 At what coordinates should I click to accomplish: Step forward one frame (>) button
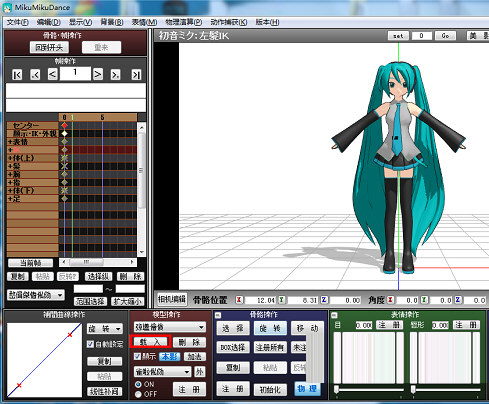(x=97, y=74)
